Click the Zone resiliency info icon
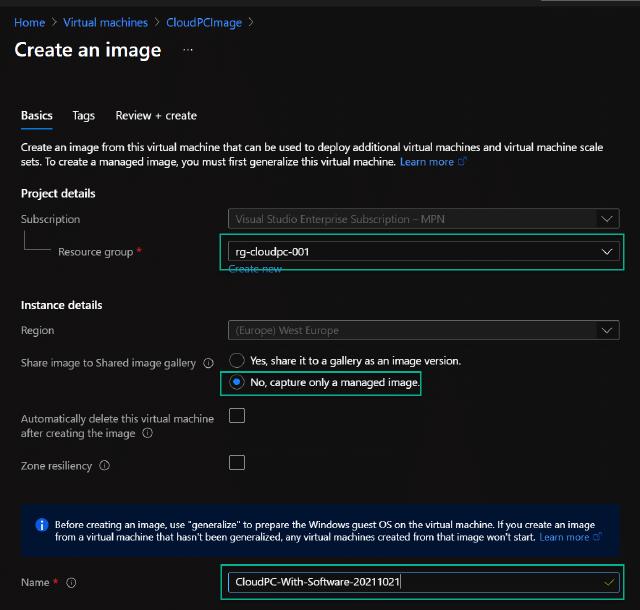Viewport: 640px width, 610px height. coord(105,466)
